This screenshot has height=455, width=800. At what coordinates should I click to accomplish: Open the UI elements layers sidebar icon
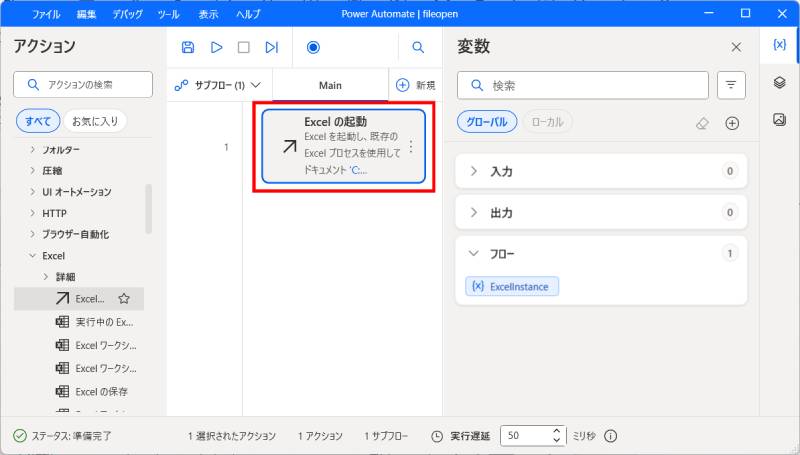point(779,82)
